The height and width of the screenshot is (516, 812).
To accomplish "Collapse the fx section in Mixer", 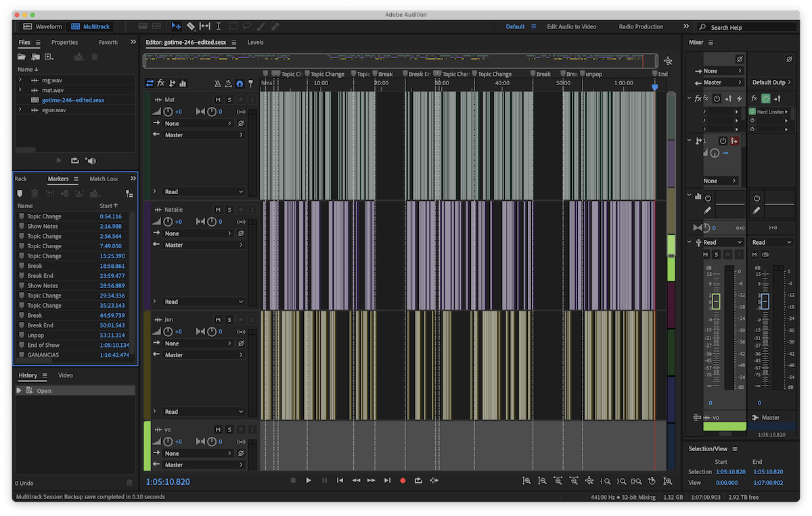I will (x=690, y=98).
